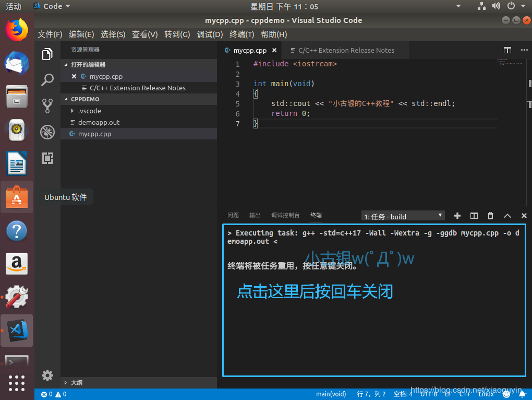Image resolution: width=532 pixels, height=400 pixels.
Task: Click cursor position 行 7, 列 2
Action: coord(371,394)
